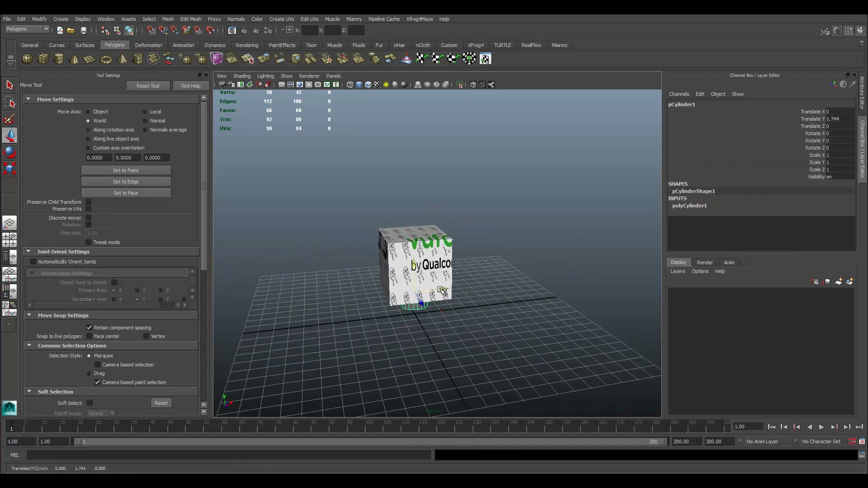Screen dimensions: 868x488
Task: Select the polygon torus shelf icon
Action: click(x=106, y=59)
